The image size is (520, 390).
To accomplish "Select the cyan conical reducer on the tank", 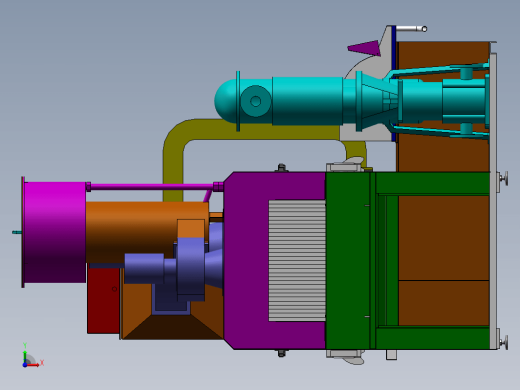I will pos(378,101).
